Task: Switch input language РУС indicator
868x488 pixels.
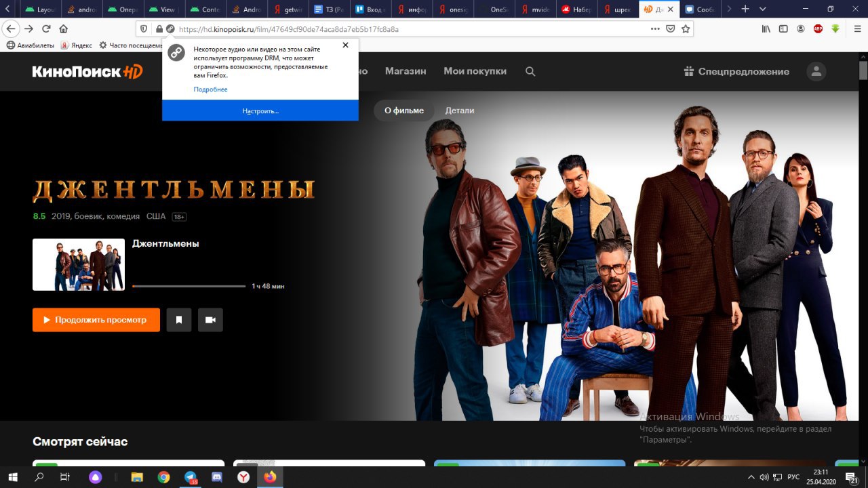Action: (793, 477)
